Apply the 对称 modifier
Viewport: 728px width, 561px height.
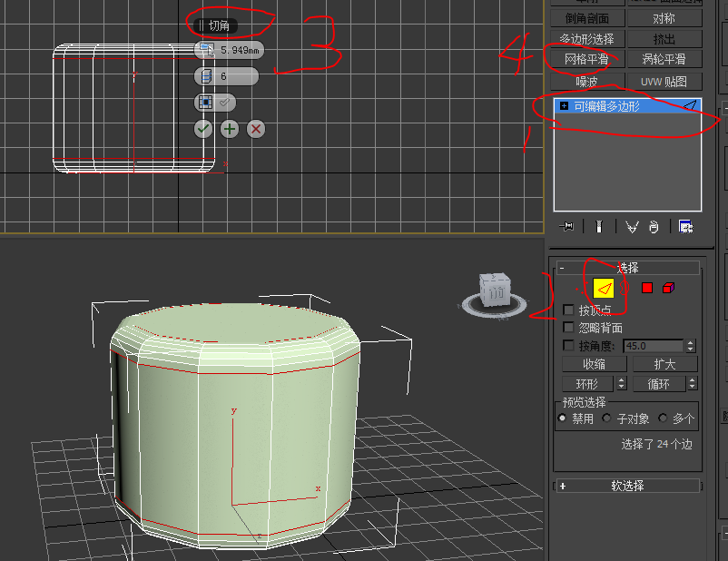coord(664,18)
